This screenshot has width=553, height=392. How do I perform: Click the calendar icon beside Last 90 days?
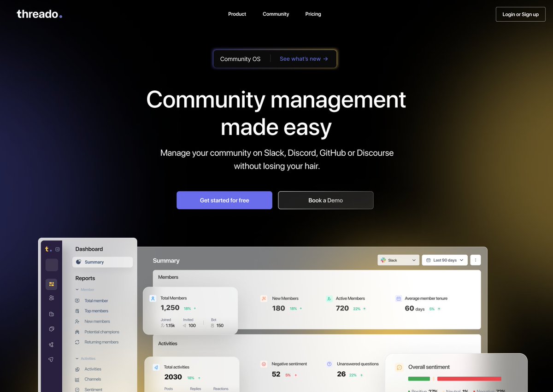pyautogui.click(x=429, y=260)
